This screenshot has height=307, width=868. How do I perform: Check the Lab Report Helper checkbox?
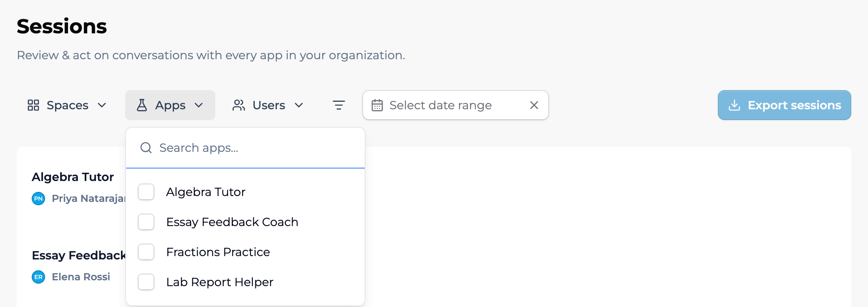(x=146, y=282)
